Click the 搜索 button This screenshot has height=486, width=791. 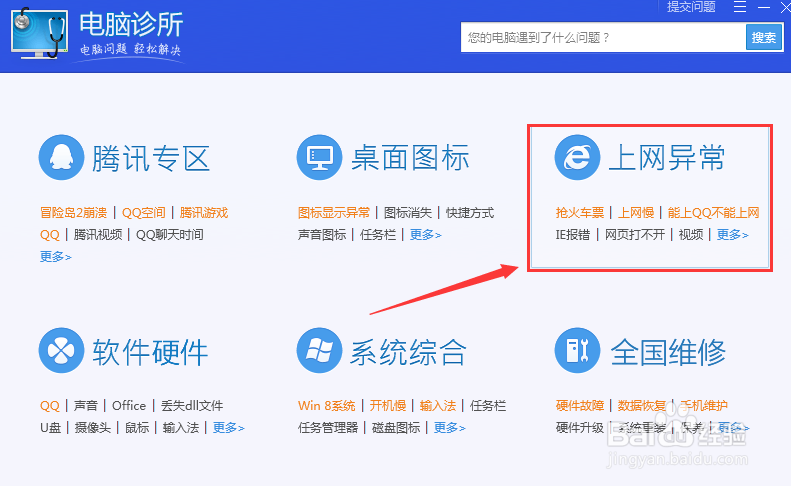tap(763, 37)
